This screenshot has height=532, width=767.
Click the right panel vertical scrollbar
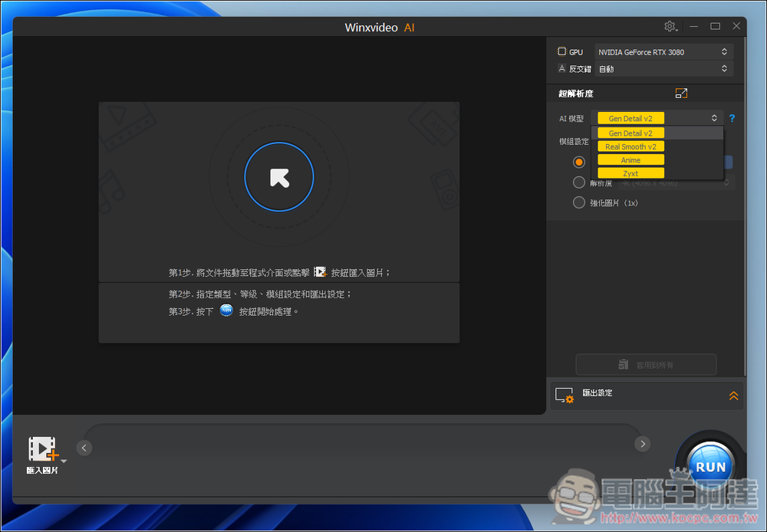click(745, 205)
